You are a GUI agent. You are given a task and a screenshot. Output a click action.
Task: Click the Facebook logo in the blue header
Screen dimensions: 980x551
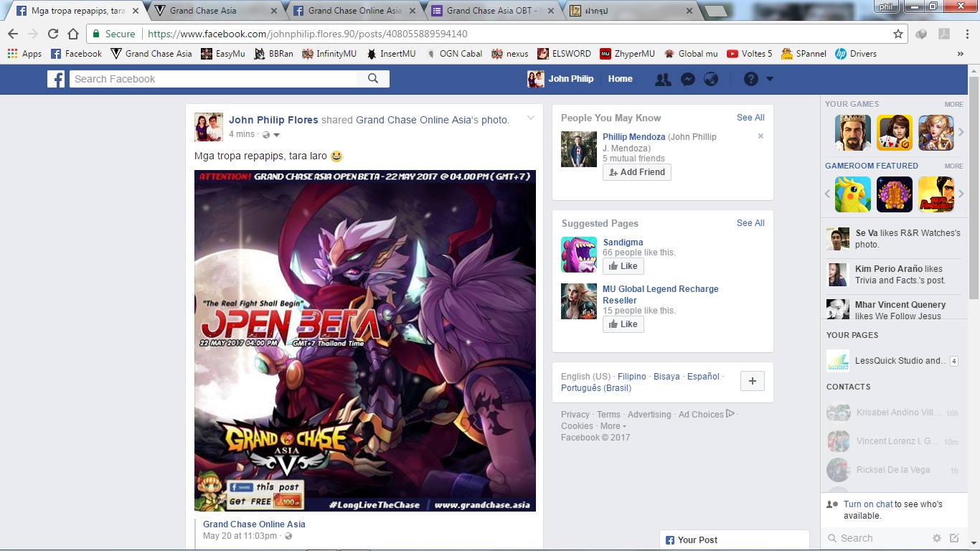[x=56, y=79]
